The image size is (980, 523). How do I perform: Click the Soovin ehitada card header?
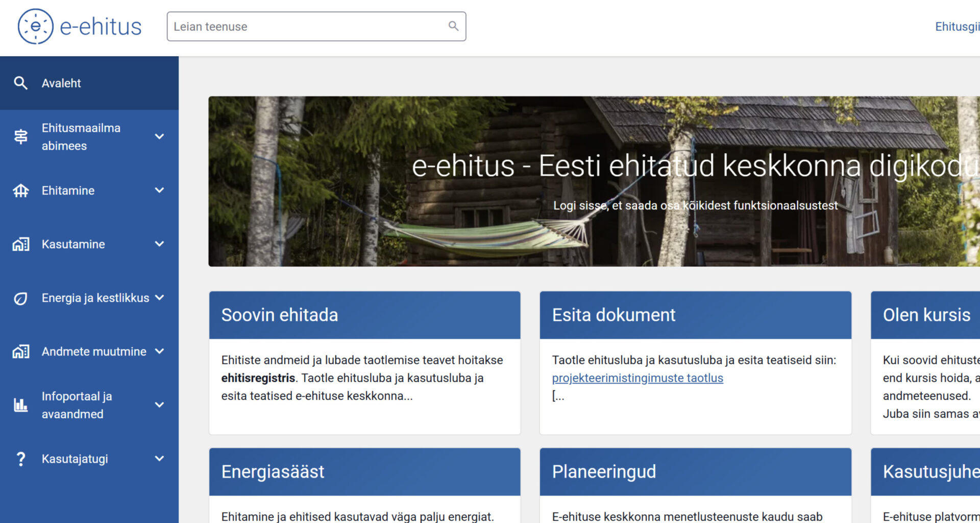click(280, 315)
